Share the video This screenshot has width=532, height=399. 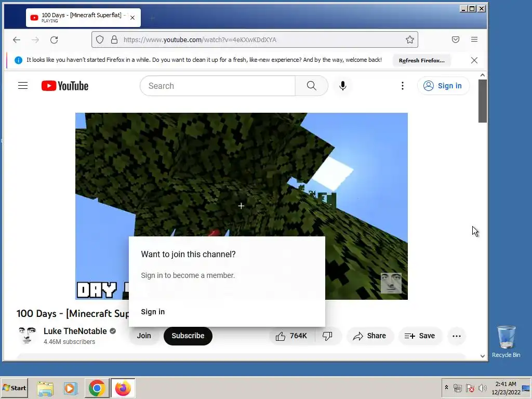370,336
